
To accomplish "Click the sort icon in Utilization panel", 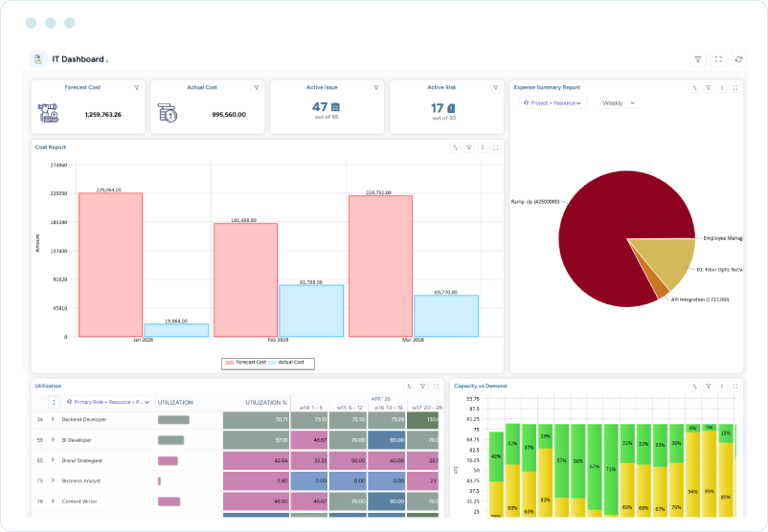I will [409, 387].
